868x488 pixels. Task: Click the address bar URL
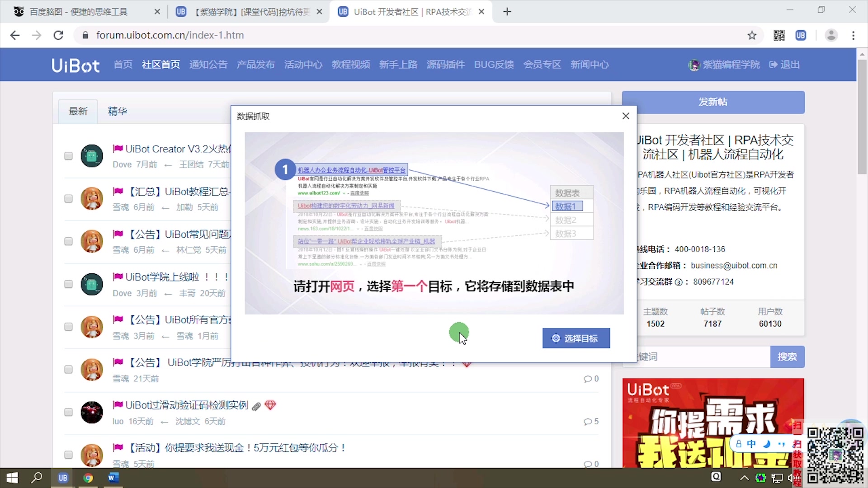(170, 35)
